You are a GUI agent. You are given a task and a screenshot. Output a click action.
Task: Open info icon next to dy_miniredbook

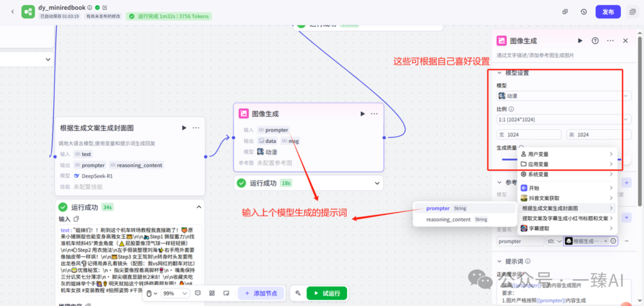(x=90, y=7)
